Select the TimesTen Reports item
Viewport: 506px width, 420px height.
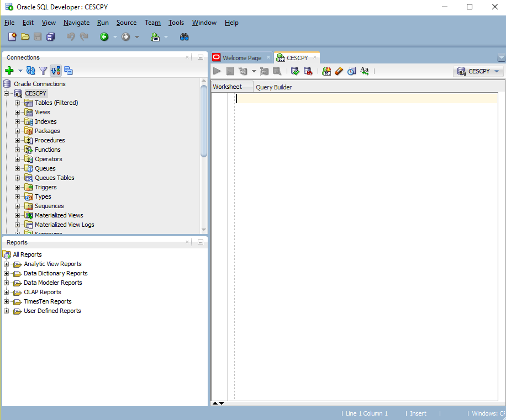(48, 301)
